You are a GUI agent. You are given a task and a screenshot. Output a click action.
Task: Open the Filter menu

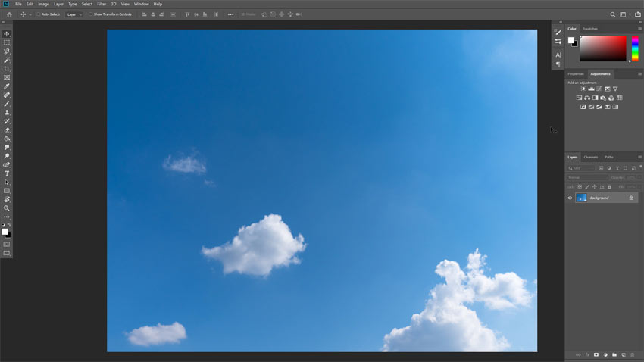tap(102, 4)
